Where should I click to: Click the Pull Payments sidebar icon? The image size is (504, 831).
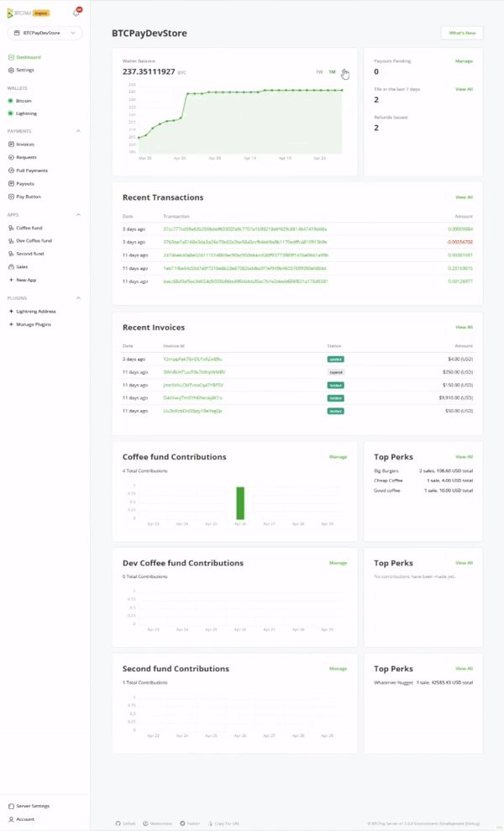pyautogui.click(x=11, y=171)
